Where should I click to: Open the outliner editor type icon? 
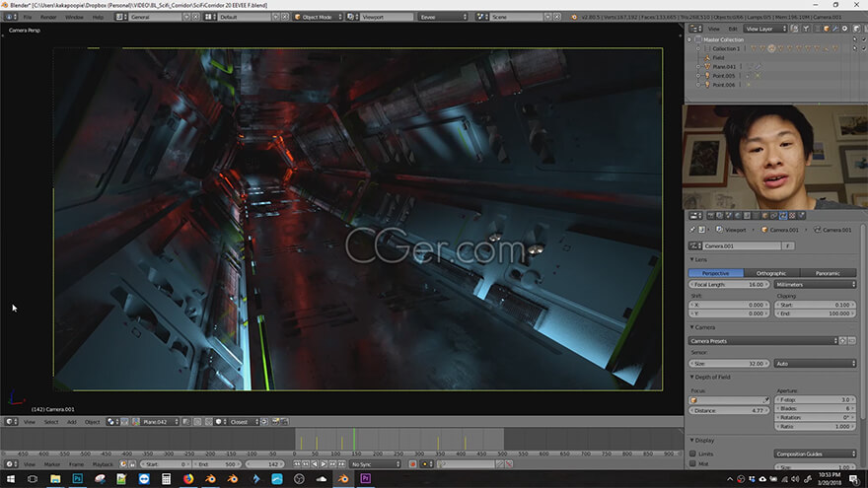pos(695,29)
